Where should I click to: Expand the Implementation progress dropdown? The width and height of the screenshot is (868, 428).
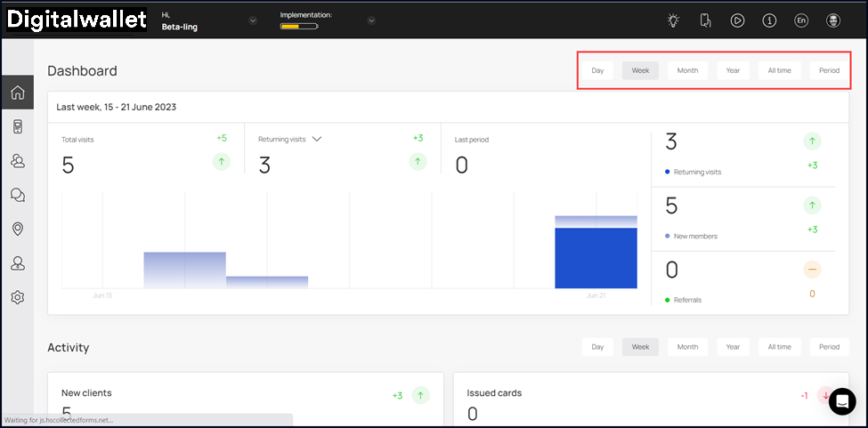coord(371,20)
